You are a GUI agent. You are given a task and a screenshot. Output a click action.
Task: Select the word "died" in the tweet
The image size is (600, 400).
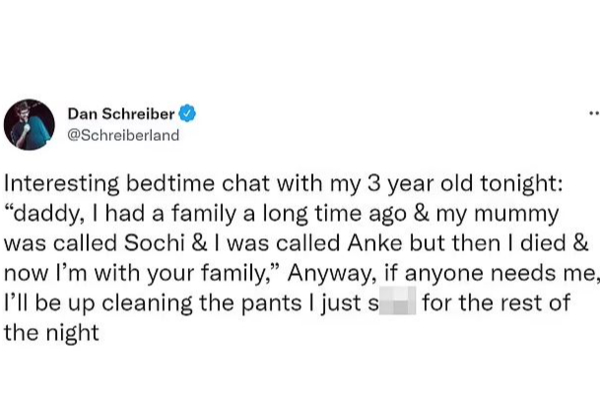(540, 243)
